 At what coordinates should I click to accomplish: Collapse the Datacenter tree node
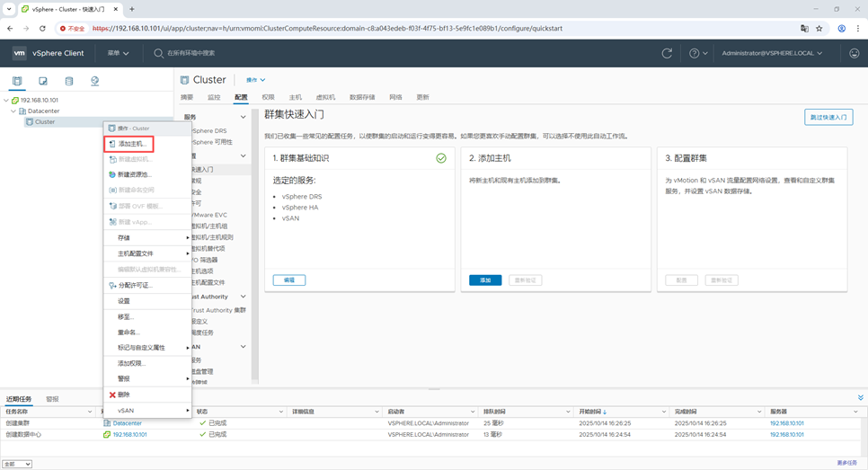click(x=13, y=111)
